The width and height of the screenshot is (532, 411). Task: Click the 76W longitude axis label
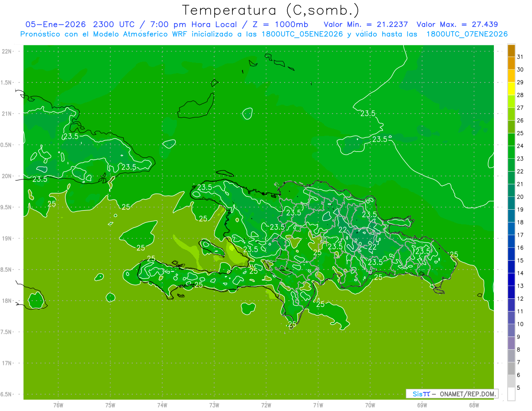click(58, 405)
